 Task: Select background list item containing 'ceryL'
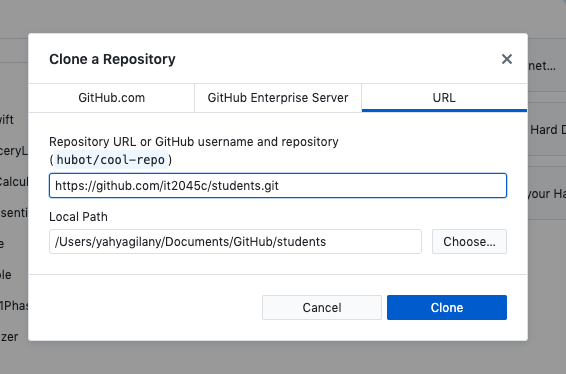point(14,151)
